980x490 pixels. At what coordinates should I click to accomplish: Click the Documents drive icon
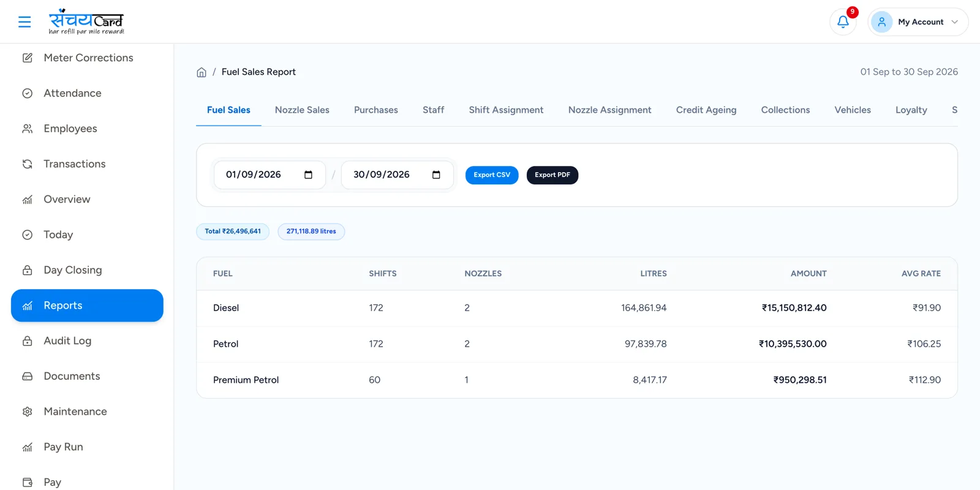(x=28, y=376)
